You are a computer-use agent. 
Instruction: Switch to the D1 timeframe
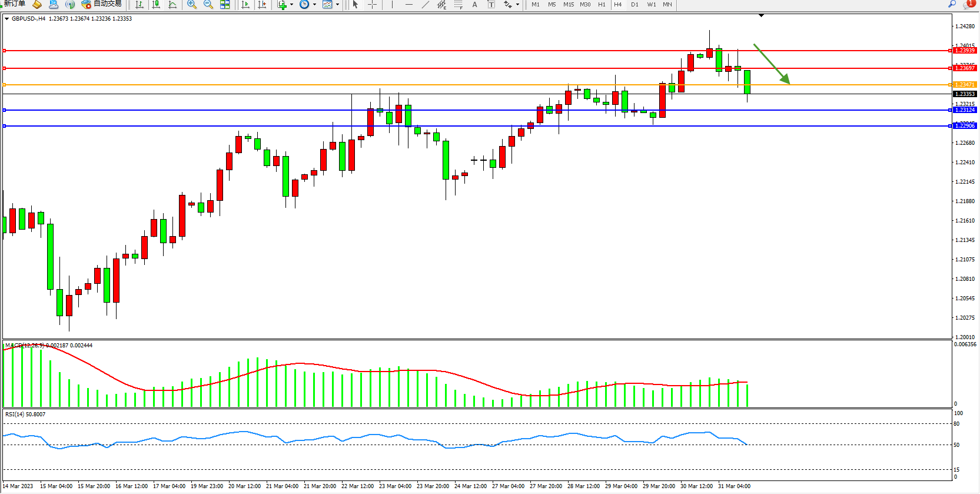634,5
